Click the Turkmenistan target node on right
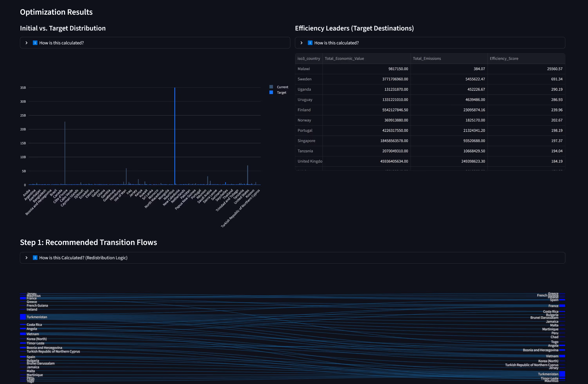Image resolution: width=588 pixels, height=384 pixels. click(562, 374)
